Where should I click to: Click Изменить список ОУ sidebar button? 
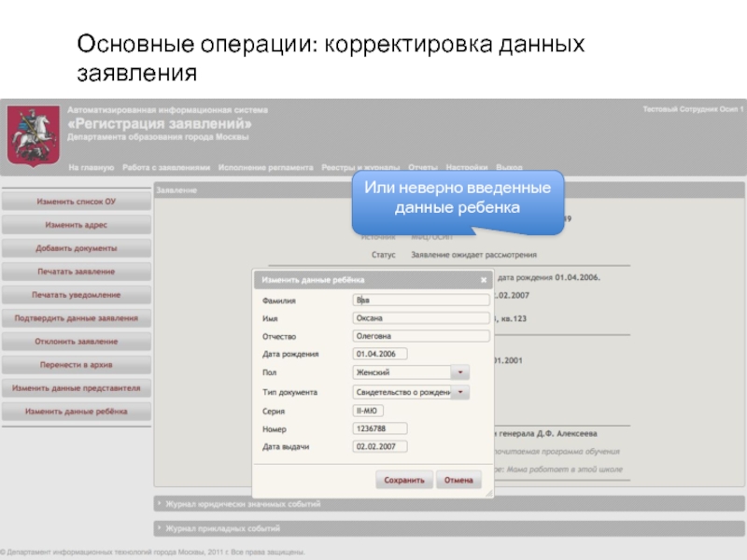pos(76,202)
